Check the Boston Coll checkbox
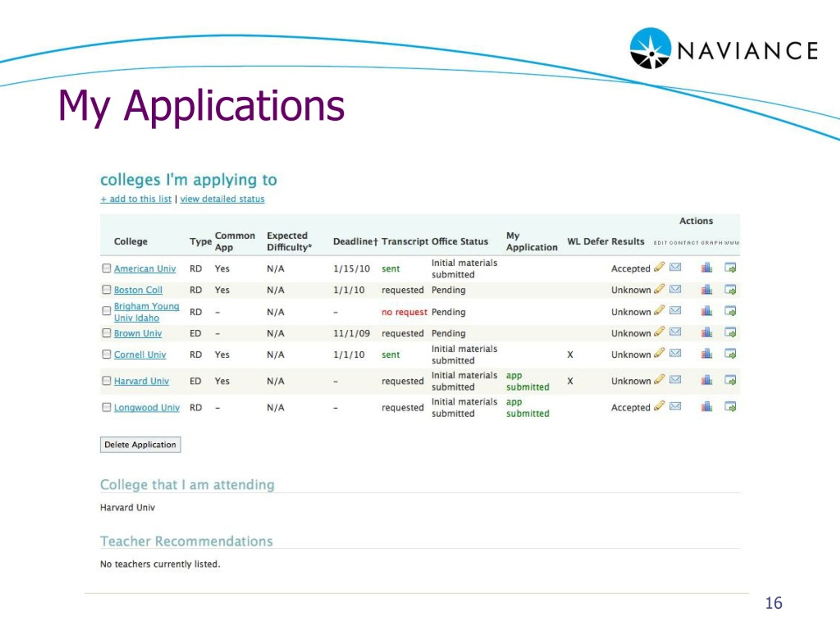This screenshot has width=840, height=630. point(106,289)
